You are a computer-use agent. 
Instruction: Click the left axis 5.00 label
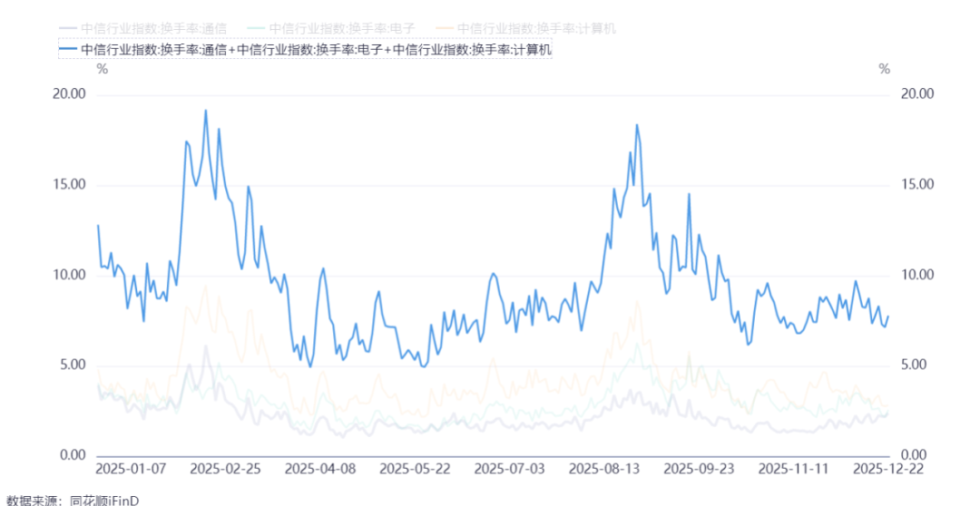click(x=73, y=365)
